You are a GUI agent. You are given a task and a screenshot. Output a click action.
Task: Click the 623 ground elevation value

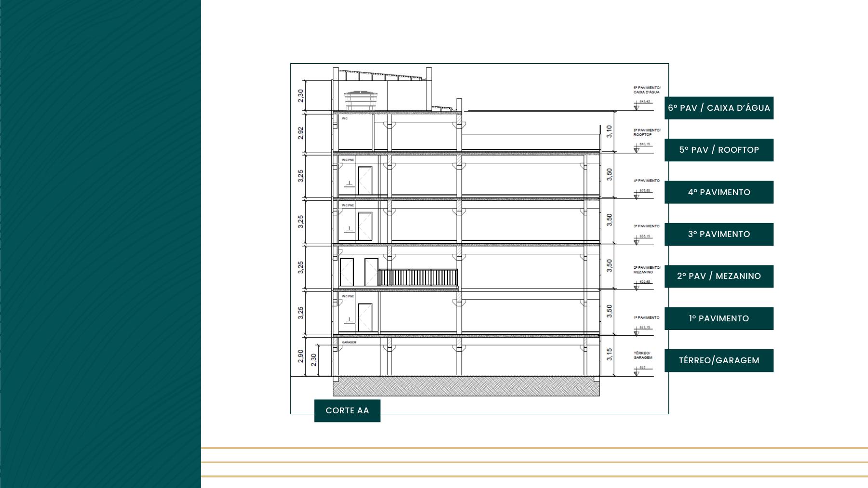[642, 368]
